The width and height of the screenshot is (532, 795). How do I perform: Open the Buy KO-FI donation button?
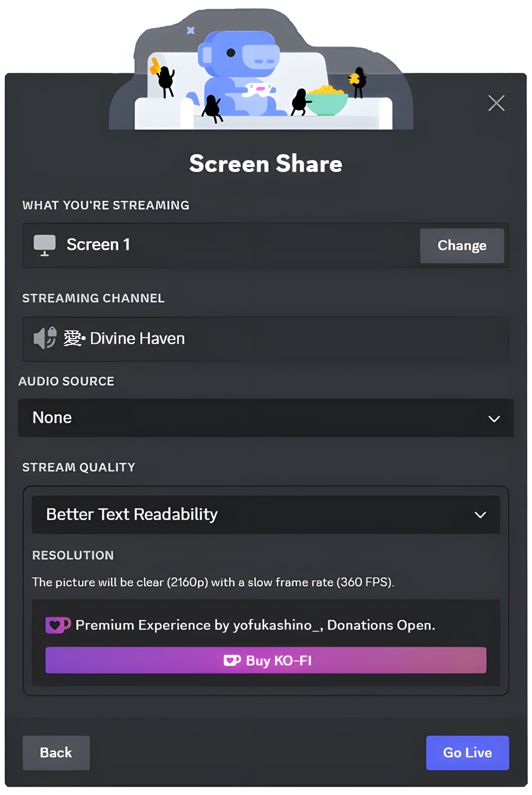click(x=266, y=660)
